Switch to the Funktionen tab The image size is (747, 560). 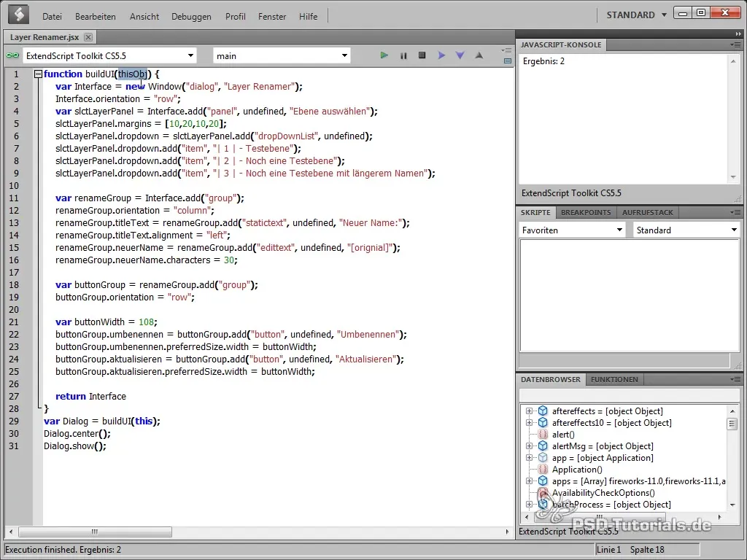point(614,379)
